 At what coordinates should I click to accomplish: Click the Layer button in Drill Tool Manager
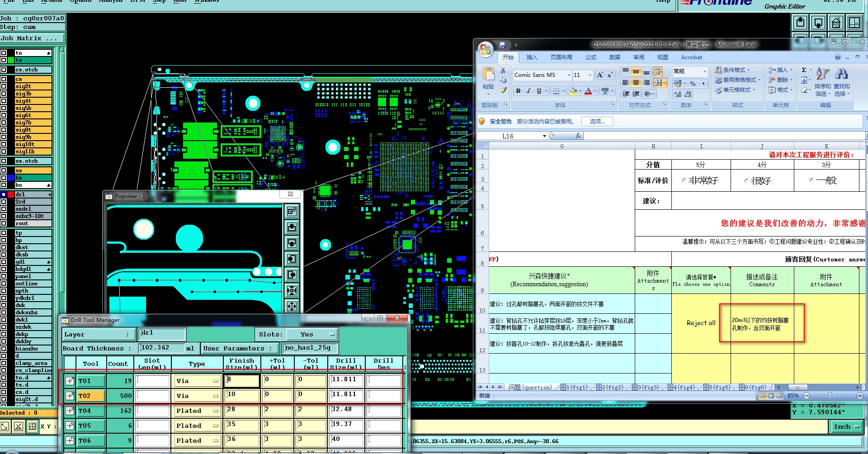(x=99, y=335)
